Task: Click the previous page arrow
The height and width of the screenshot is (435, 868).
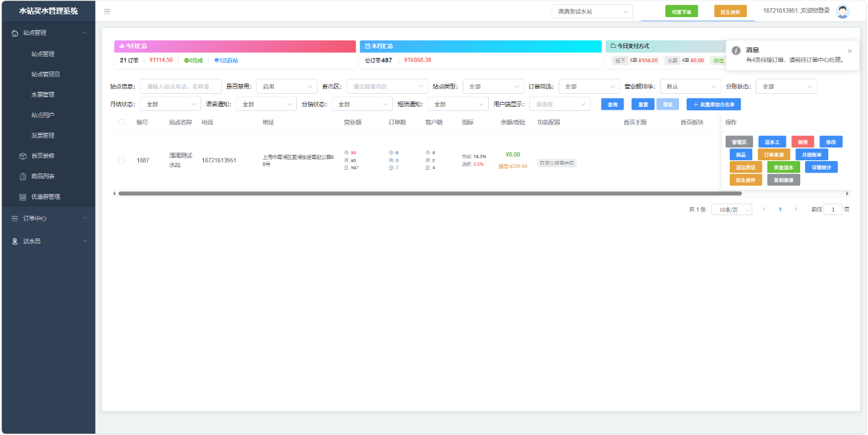Action: [x=764, y=210]
